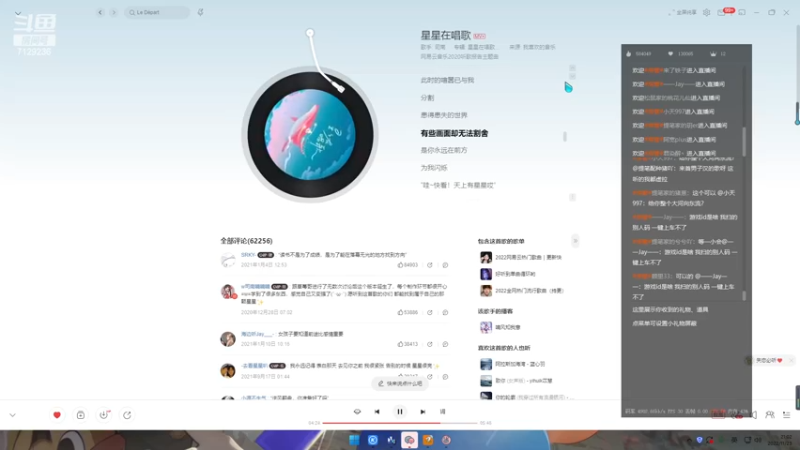Open the source link 我喜欢的音乐
Viewport: 800px width, 450px height.
pyautogui.click(x=539, y=47)
